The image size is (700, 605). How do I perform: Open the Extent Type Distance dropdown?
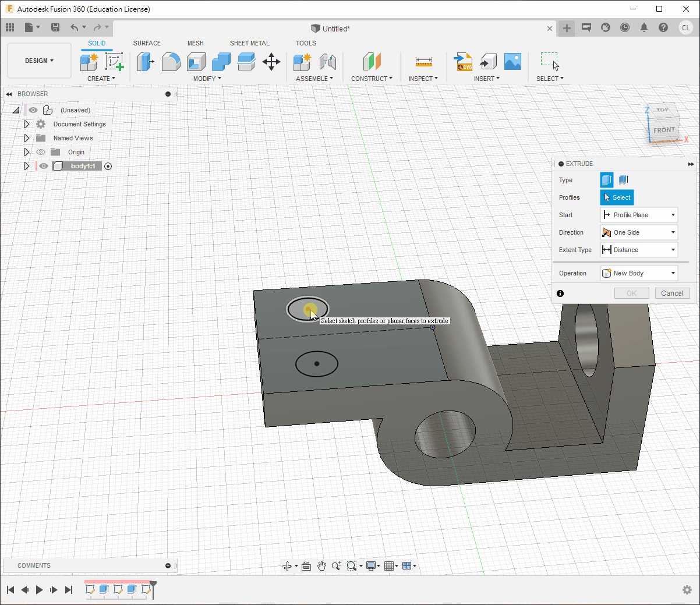point(639,250)
